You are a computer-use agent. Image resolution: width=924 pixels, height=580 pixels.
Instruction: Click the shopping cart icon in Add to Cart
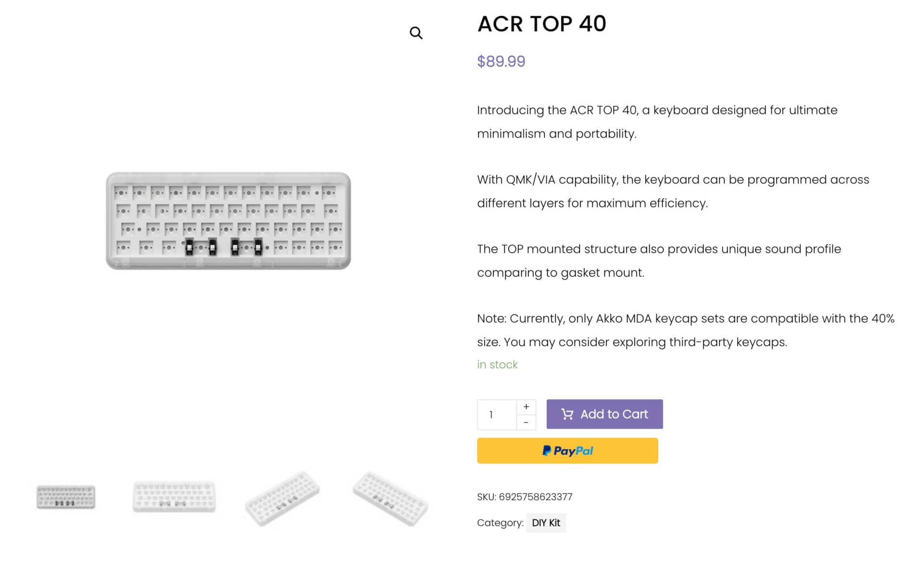pyautogui.click(x=567, y=414)
